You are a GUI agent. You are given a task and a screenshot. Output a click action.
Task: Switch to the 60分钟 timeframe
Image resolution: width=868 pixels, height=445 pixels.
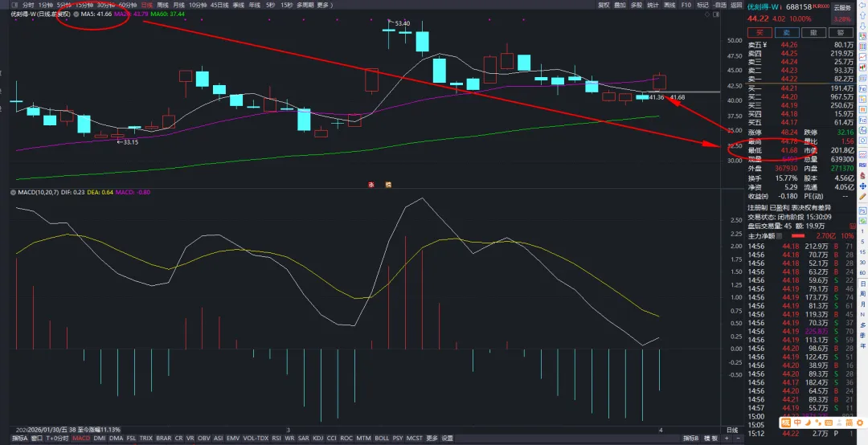(x=128, y=5)
